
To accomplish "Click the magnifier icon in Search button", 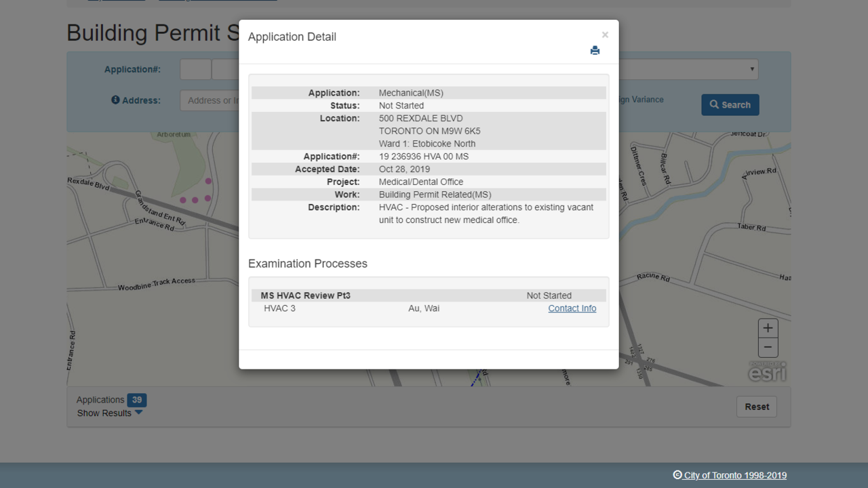I will (x=714, y=105).
